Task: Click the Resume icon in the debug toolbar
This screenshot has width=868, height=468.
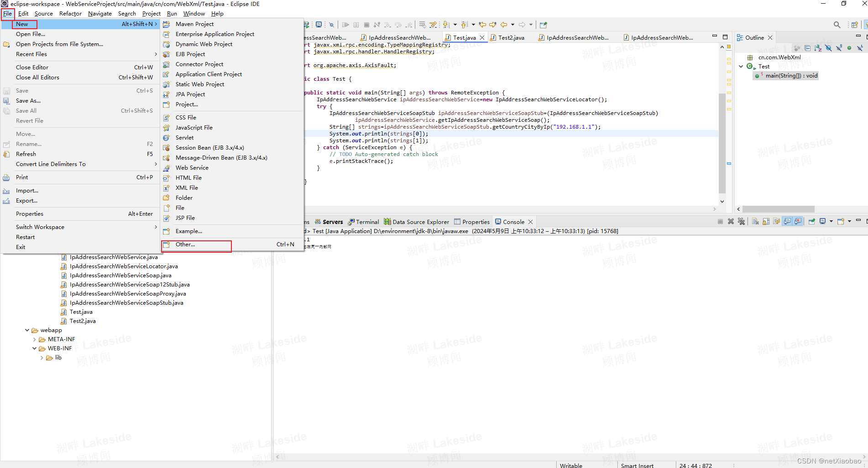Action: (x=345, y=25)
